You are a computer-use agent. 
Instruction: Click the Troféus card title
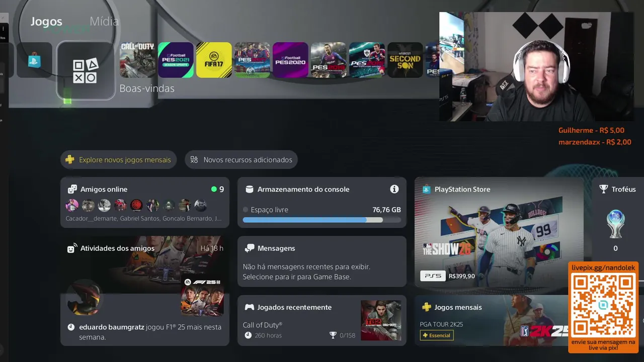(x=623, y=190)
